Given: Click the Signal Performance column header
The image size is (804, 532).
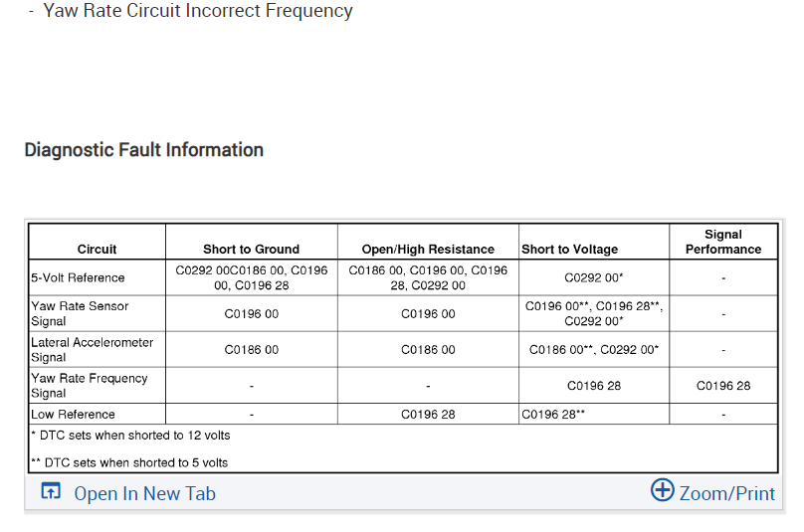Looking at the screenshot, I should (722, 242).
